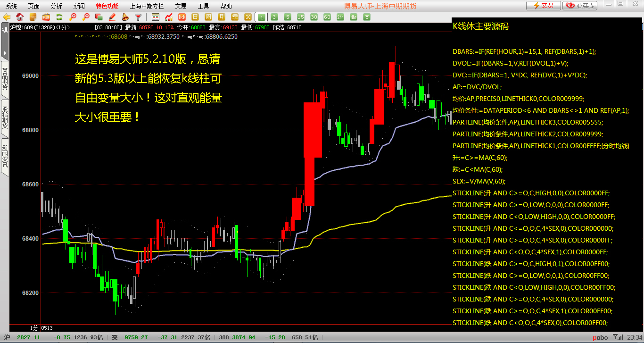
Task: Open the 分析 menu
Action: coord(56,6)
